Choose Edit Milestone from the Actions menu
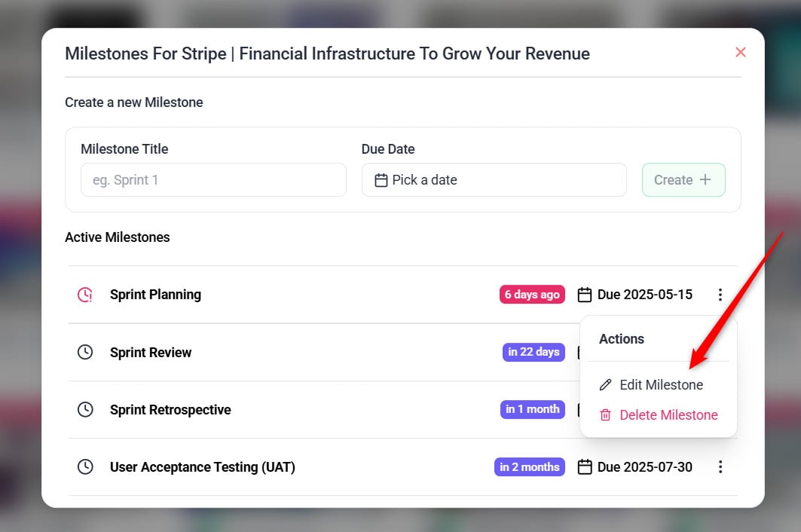 coord(661,385)
